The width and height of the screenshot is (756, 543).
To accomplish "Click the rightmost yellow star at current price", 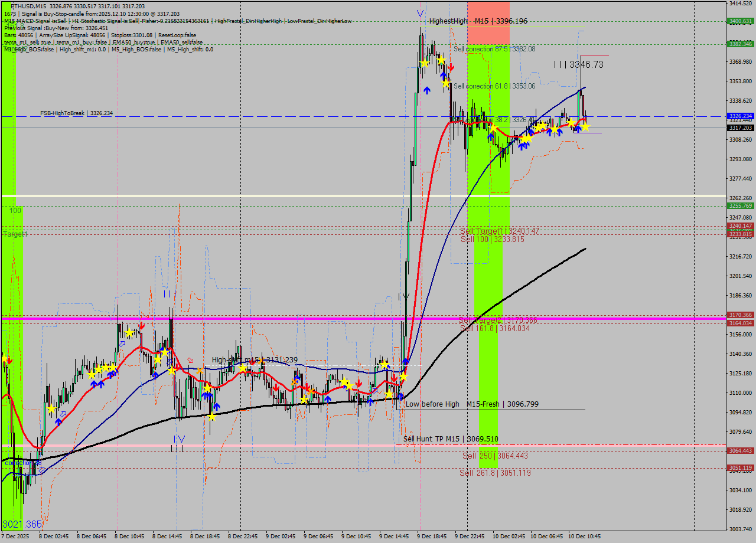I will click(x=585, y=126).
